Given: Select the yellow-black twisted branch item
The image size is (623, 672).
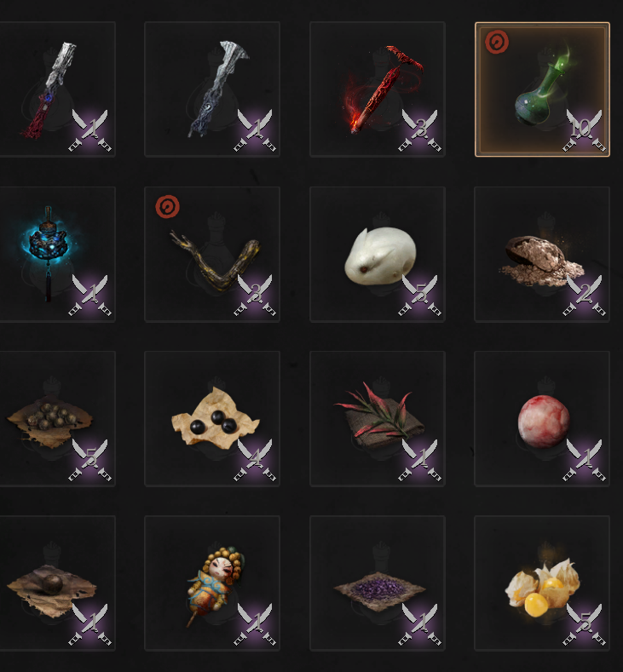Looking at the screenshot, I should [212, 254].
